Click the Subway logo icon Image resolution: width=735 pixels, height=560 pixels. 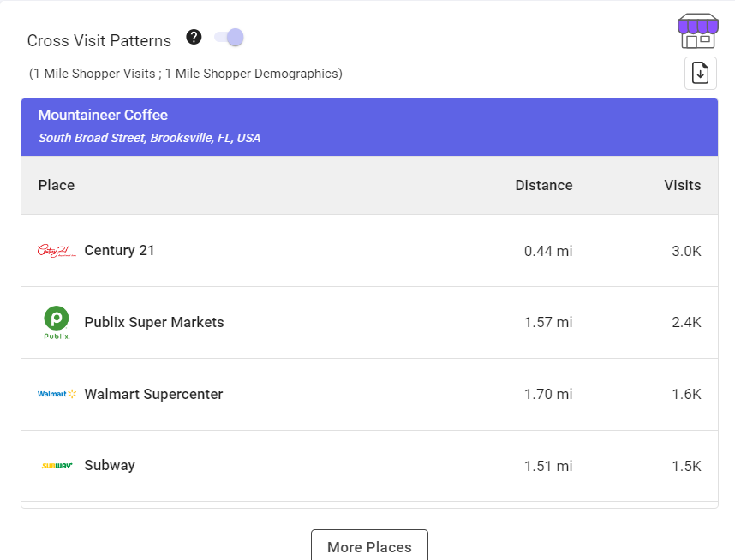[57, 466]
